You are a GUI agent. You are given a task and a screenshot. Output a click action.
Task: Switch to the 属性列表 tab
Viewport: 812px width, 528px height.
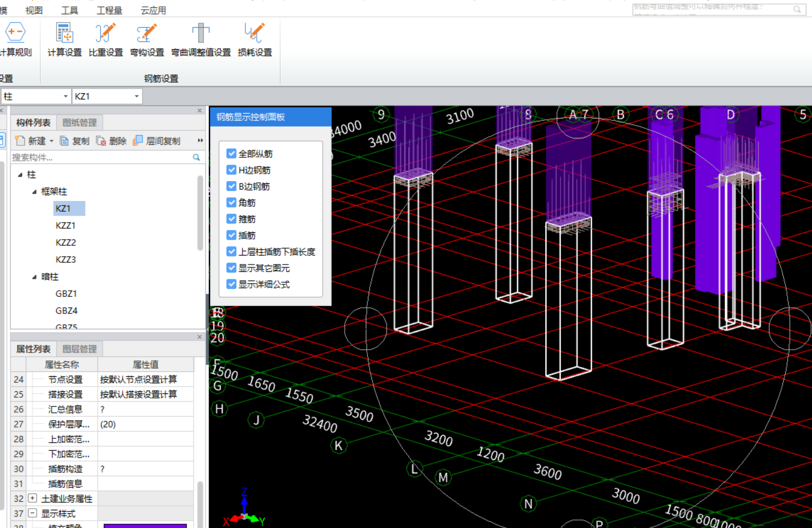34,349
